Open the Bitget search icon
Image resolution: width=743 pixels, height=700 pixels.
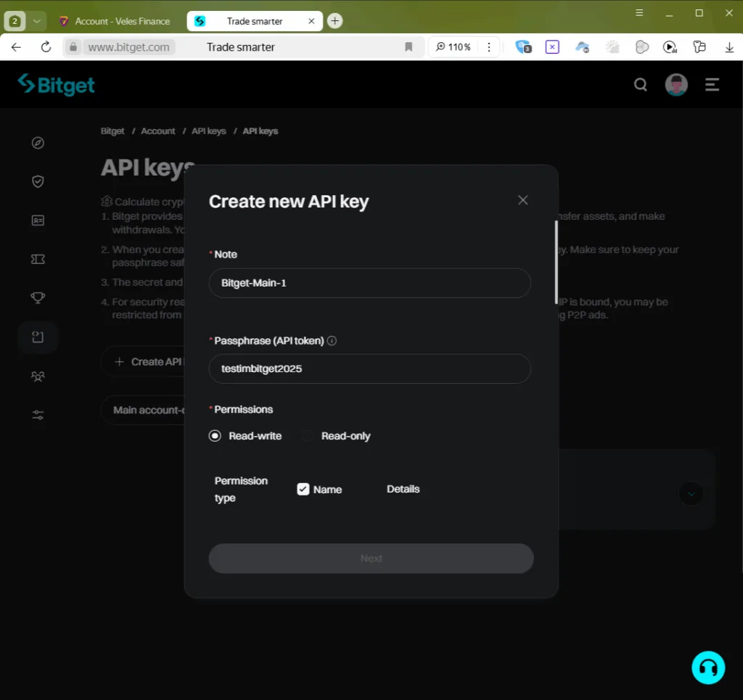[640, 84]
